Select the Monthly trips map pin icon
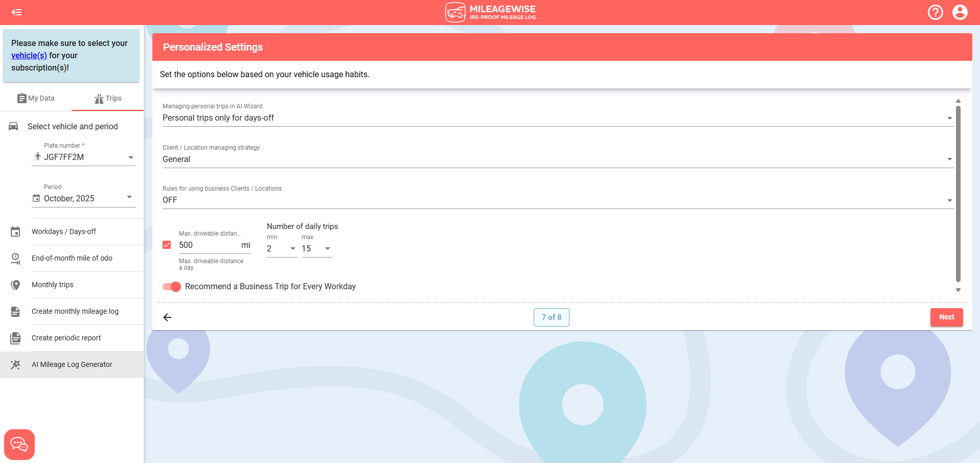Viewport: 980px width, 463px height. (x=15, y=285)
